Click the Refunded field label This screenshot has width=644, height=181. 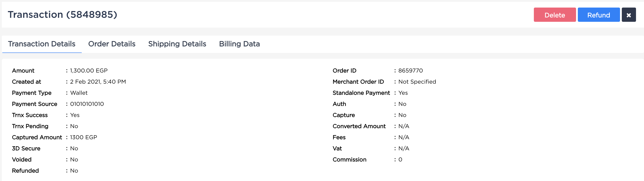click(26, 171)
